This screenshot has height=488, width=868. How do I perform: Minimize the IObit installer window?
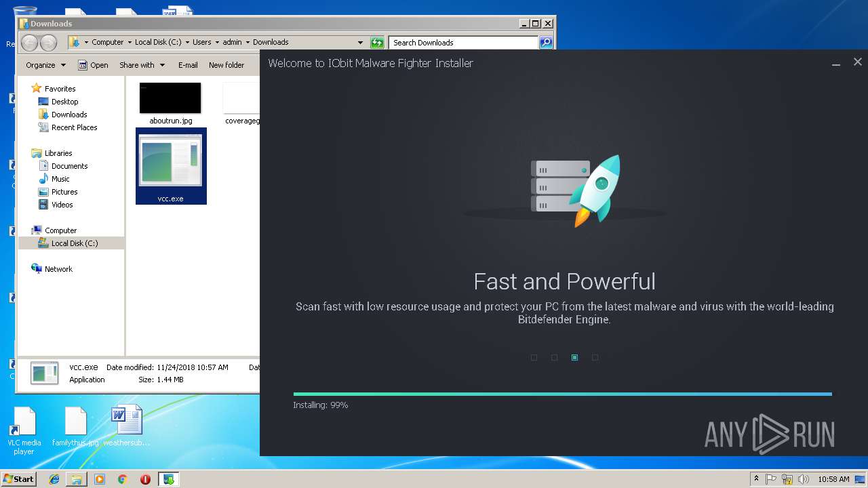coord(837,63)
